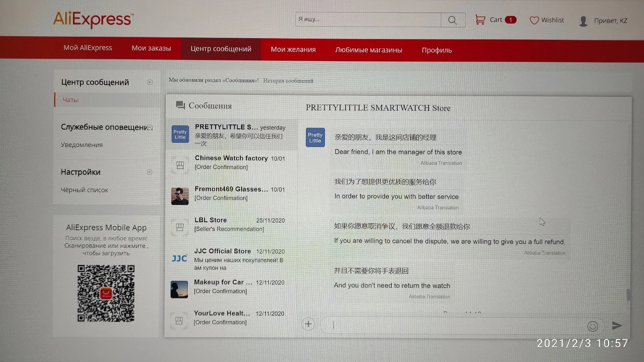The width and height of the screenshot is (644, 362).
Task: Click История сообщений link
Action: pyautogui.click(x=288, y=80)
